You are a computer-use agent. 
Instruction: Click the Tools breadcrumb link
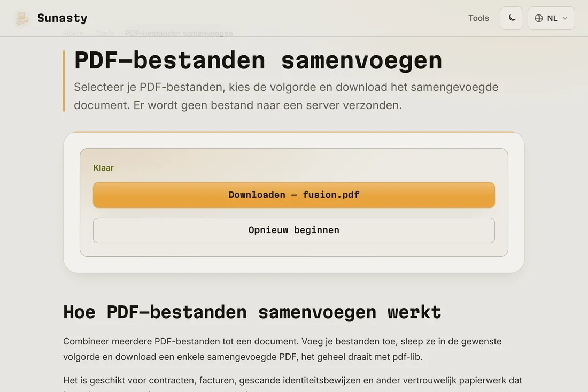pos(104,33)
